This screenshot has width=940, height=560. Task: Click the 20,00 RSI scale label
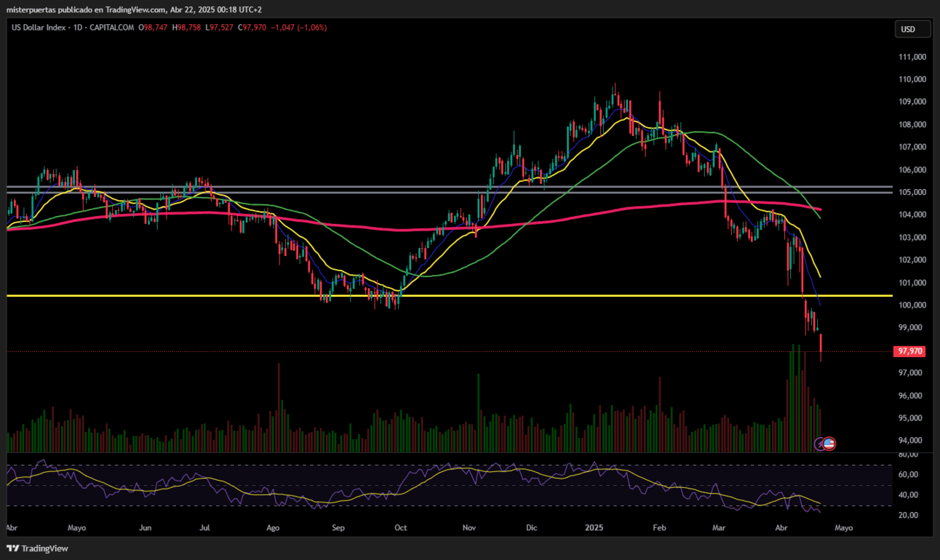[x=909, y=515]
